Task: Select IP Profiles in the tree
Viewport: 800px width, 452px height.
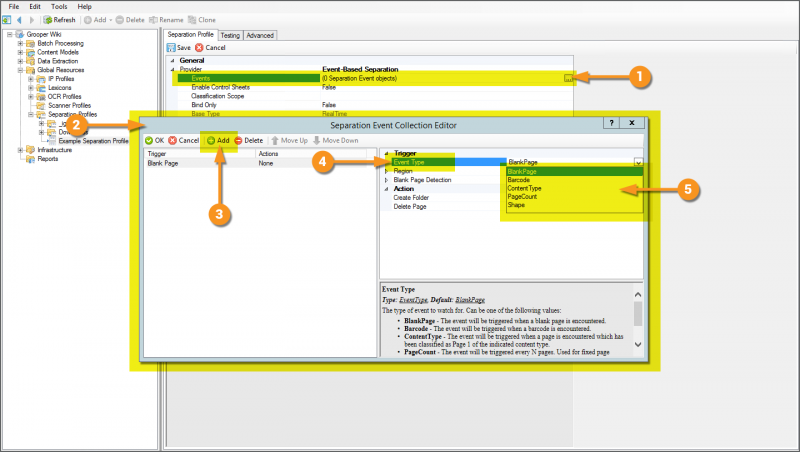Action: click(61, 79)
